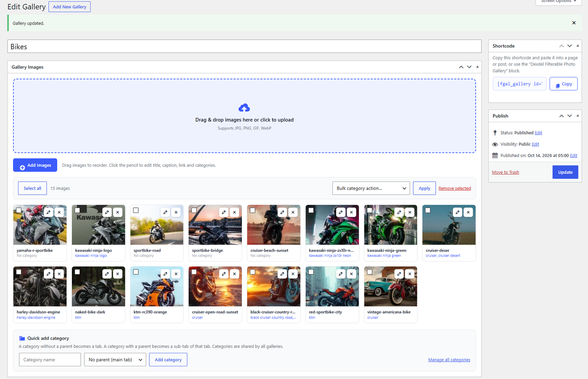Remove the cruiser-deser image with the X icon
Viewport: 588px width, 379px height.
tap(468, 212)
